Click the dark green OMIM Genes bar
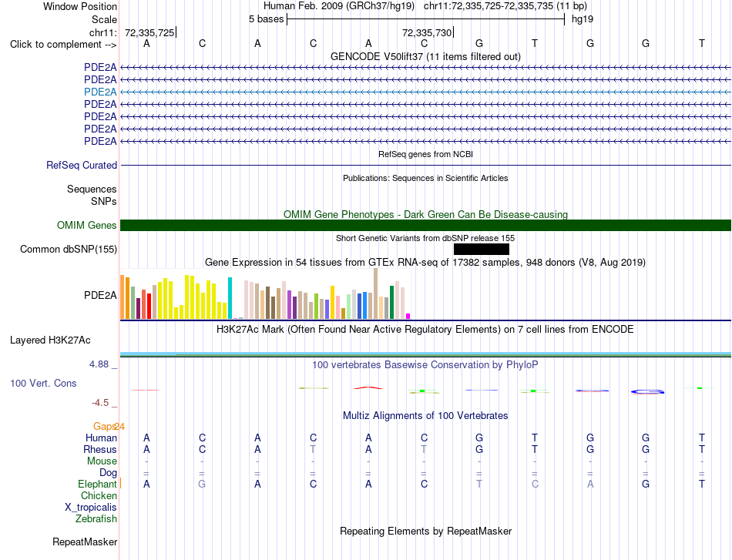Viewport: 732px width, 560px height. (425, 226)
